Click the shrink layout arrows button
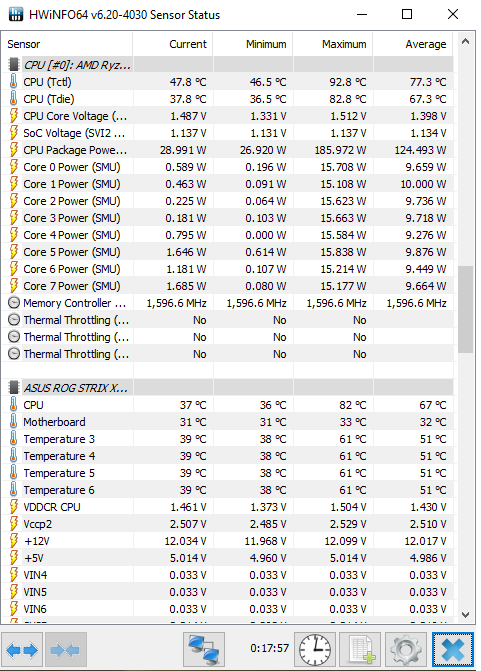 65,650
